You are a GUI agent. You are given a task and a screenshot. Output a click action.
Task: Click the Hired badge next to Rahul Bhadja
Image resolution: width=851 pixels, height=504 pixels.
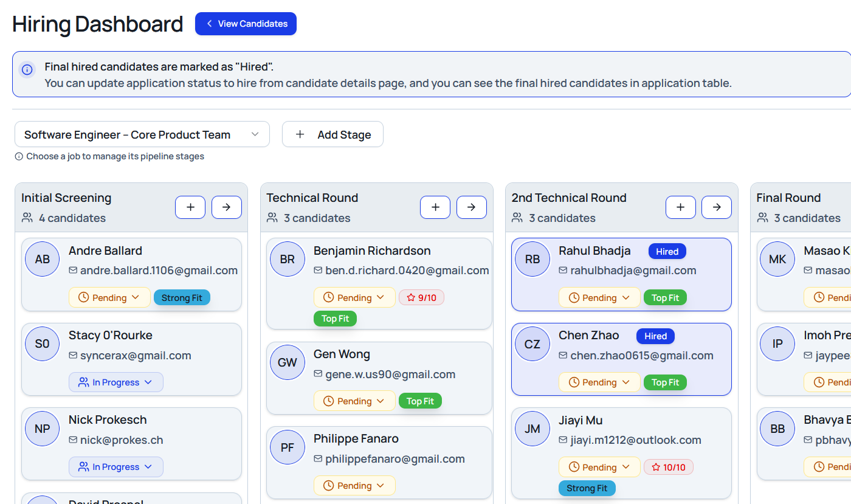tap(667, 251)
